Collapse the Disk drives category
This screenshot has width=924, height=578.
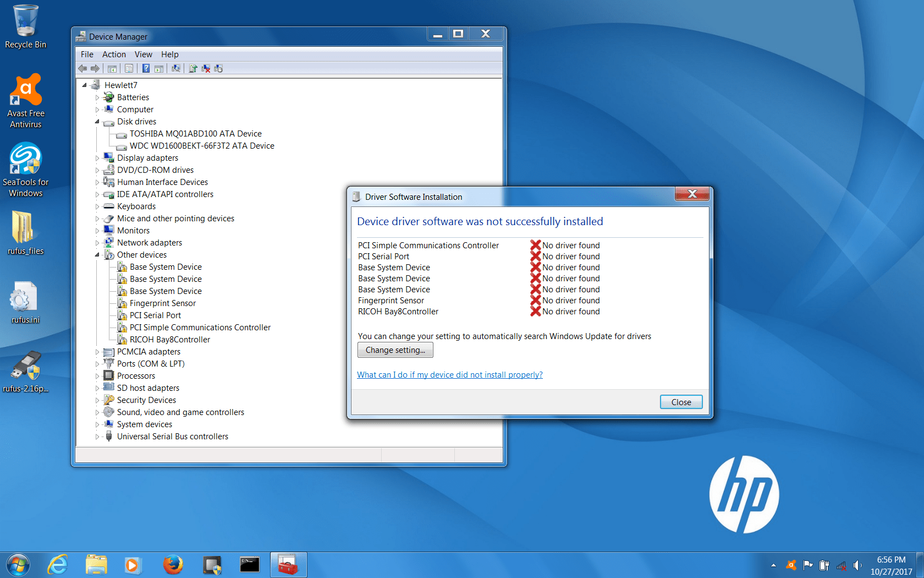97,121
